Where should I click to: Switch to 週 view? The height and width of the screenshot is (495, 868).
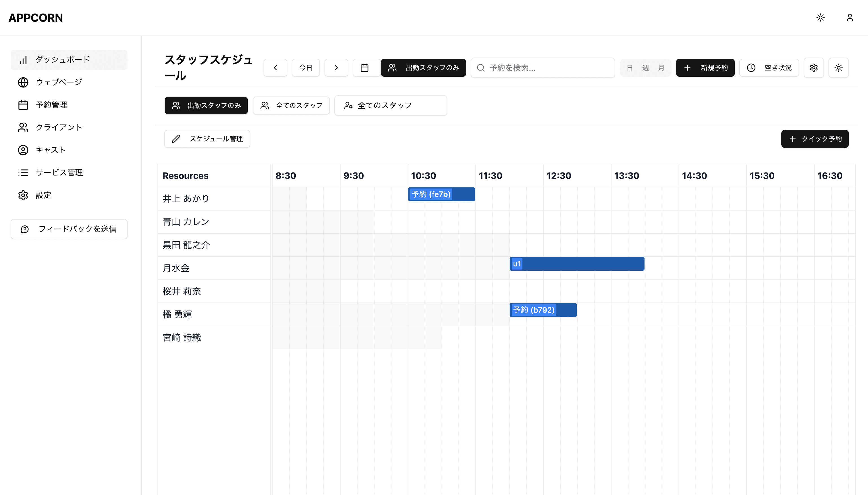(x=645, y=67)
